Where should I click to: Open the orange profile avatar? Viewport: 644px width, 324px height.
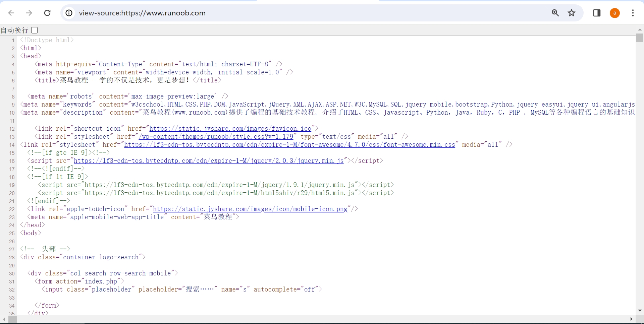(x=614, y=13)
